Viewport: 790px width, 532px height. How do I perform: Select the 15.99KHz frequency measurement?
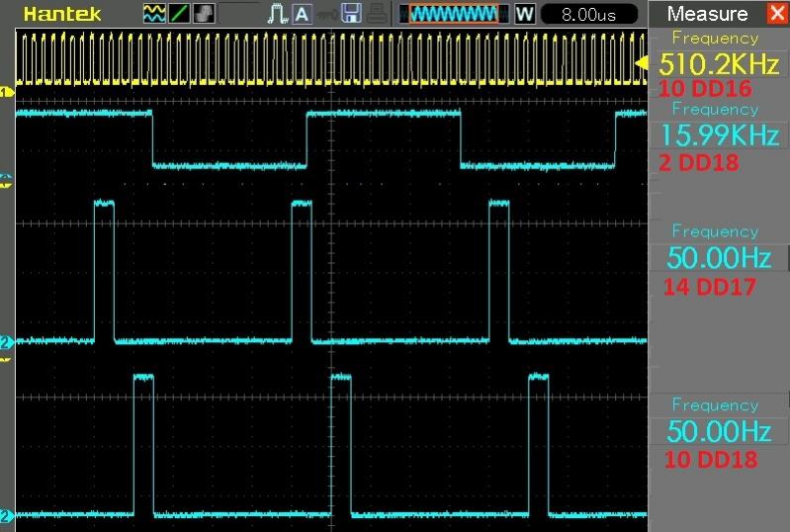point(714,135)
